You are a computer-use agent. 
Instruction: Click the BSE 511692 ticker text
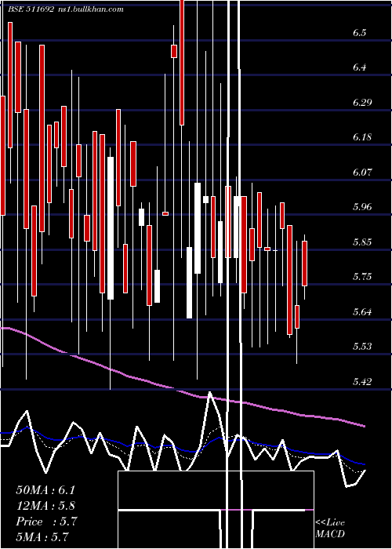pos(31,9)
